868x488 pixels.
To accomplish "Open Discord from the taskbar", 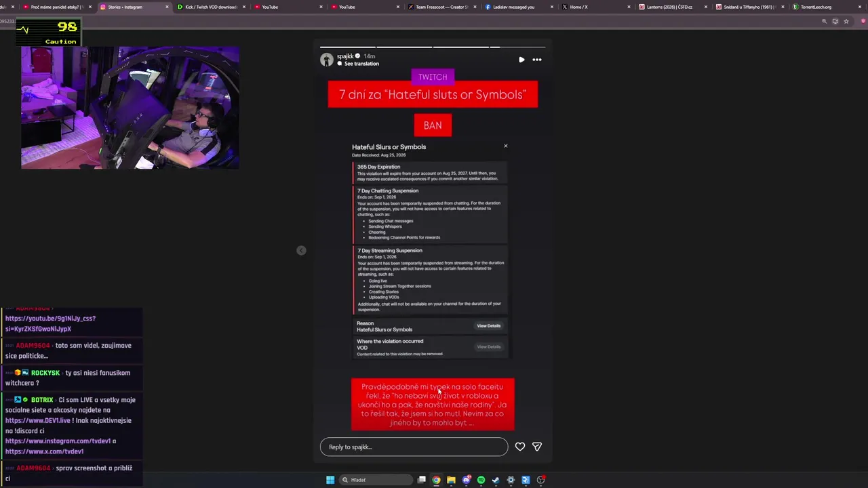I will click(x=467, y=480).
